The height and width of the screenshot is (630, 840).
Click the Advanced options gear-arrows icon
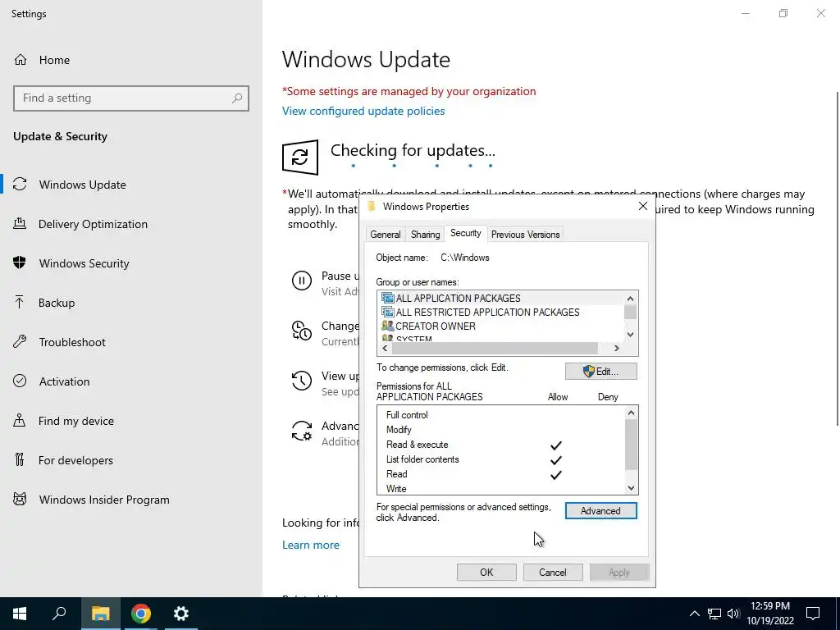pos(302,431)
